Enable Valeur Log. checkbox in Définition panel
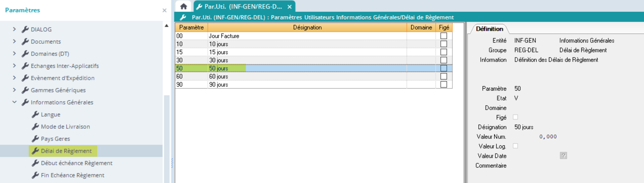The image size is (644, 183). click(x=515, y=146)
